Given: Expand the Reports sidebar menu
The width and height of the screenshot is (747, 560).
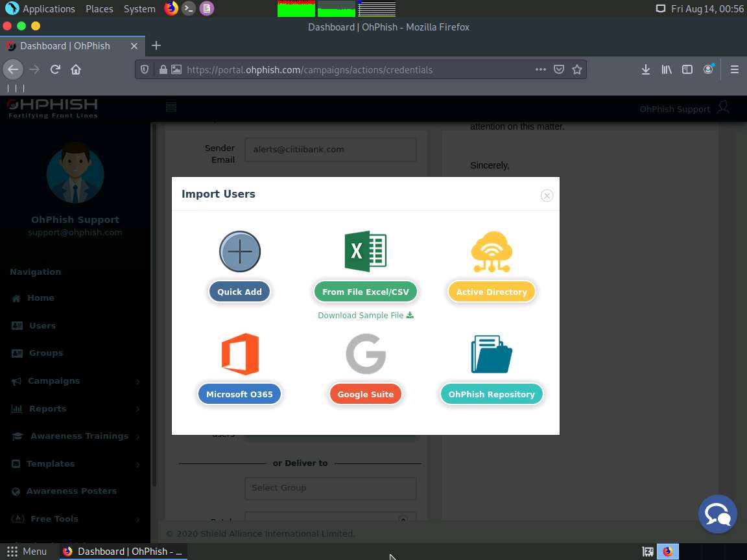Looking at the screenshot, I should pyautogui.click(x=75, y=408).
